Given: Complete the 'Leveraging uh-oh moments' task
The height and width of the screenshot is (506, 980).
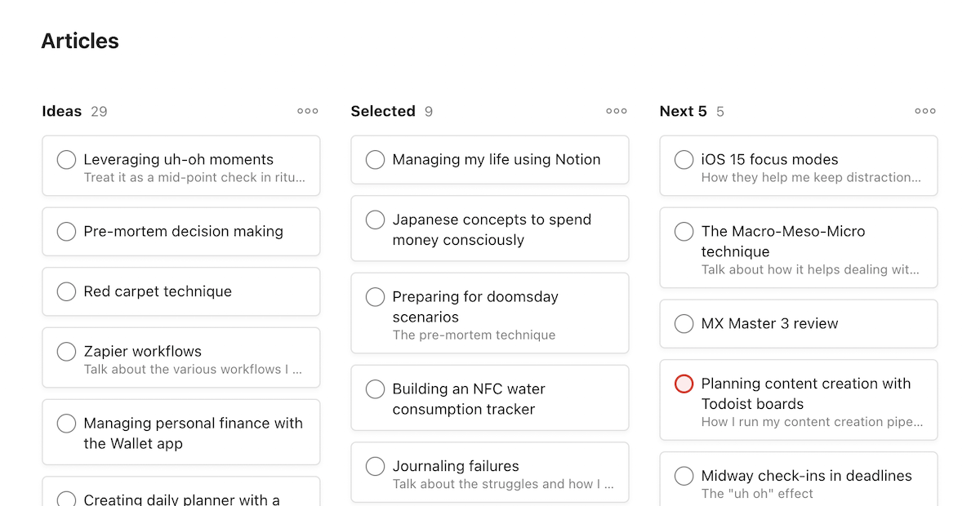Looking at the screenshot, I should (66, 160).
